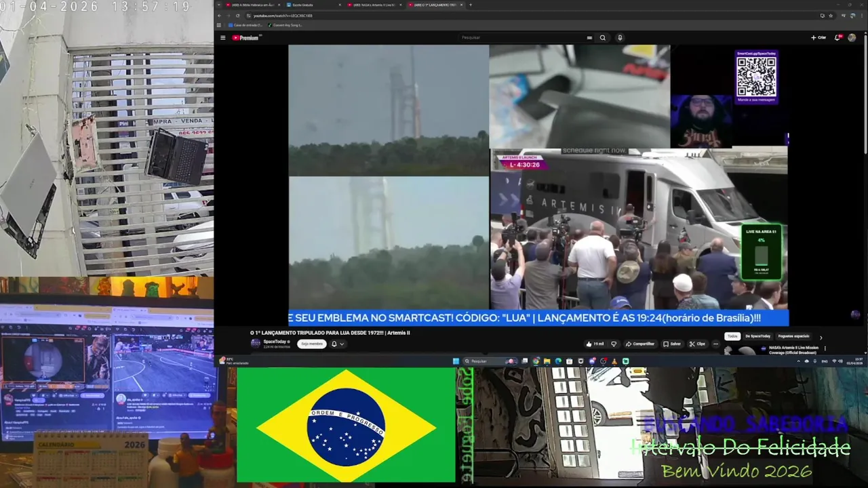Open Google Chrome from the taskbar

(x=536, y=361)
